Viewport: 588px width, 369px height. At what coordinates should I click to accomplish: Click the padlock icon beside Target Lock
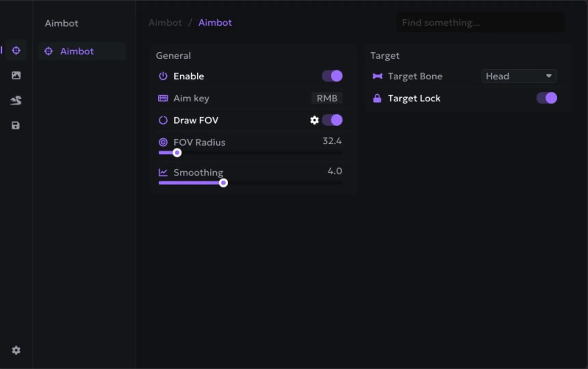(x=377, y=98)
